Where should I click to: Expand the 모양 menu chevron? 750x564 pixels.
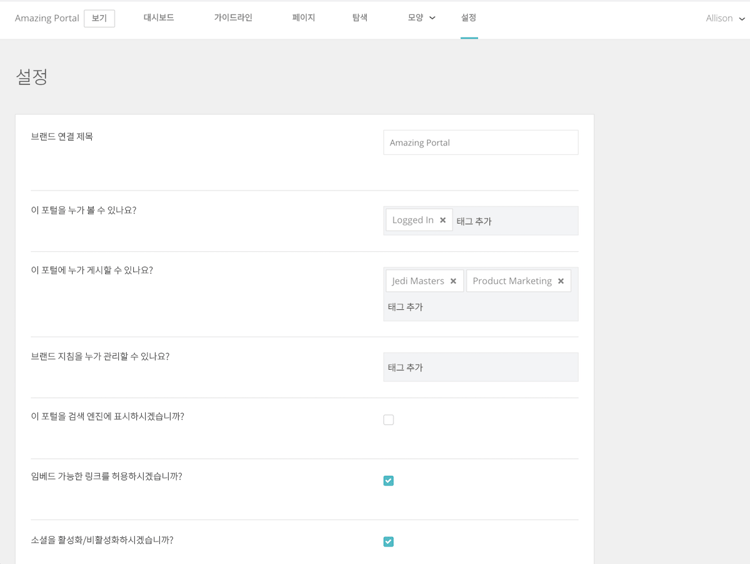(432, 18)
